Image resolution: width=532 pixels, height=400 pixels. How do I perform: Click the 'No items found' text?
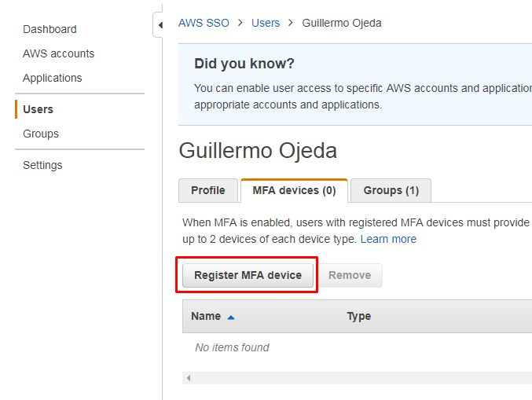coord(232,347)
